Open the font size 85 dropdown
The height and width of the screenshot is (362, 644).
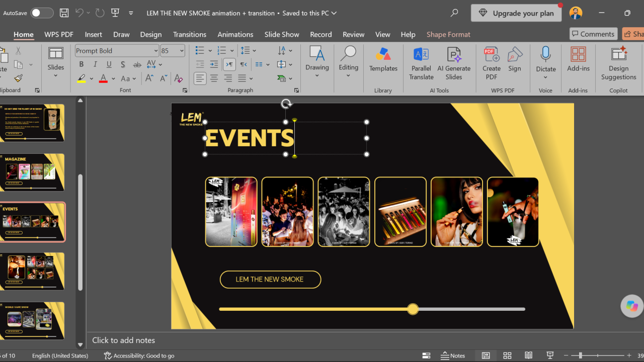pos(182,51)
